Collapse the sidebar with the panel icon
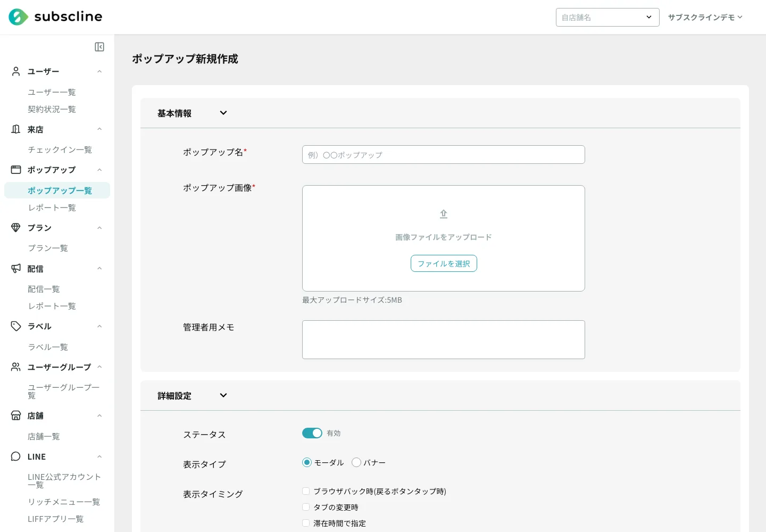 tap(99, 47)
